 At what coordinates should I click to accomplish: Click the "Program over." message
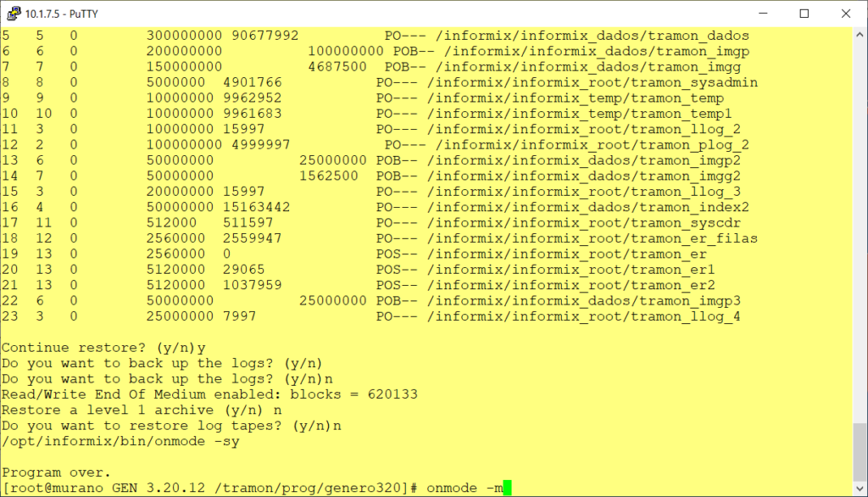point(56,472)
